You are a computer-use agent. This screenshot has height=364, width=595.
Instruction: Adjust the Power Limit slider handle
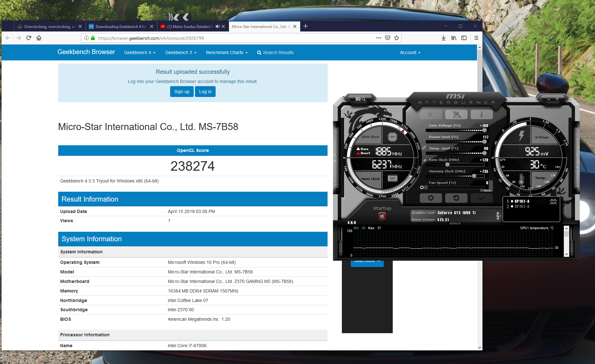(484, 142)
